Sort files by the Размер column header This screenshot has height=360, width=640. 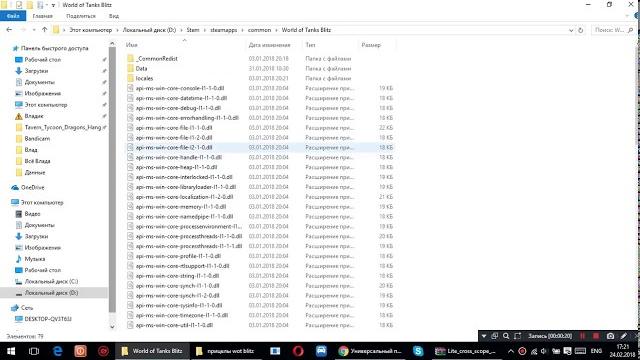pos(371,45)
